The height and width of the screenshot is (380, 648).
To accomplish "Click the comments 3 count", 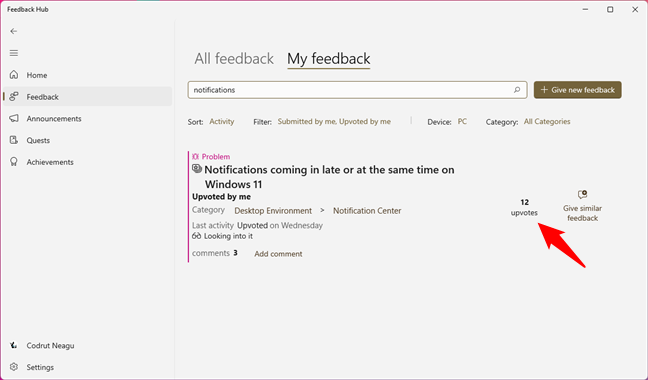I will [x=214, y=253].
